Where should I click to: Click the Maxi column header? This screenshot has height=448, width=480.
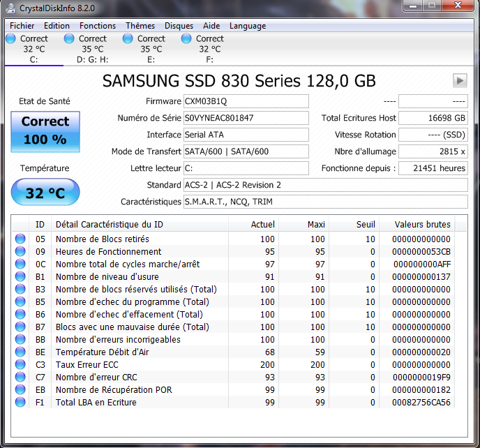click(x=303, y=225)
